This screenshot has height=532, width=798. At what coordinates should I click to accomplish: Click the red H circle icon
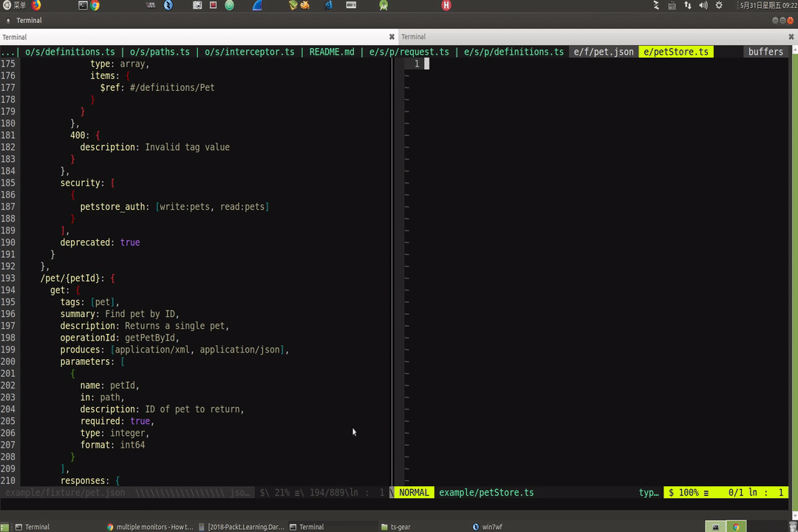[x=446, y=5]
